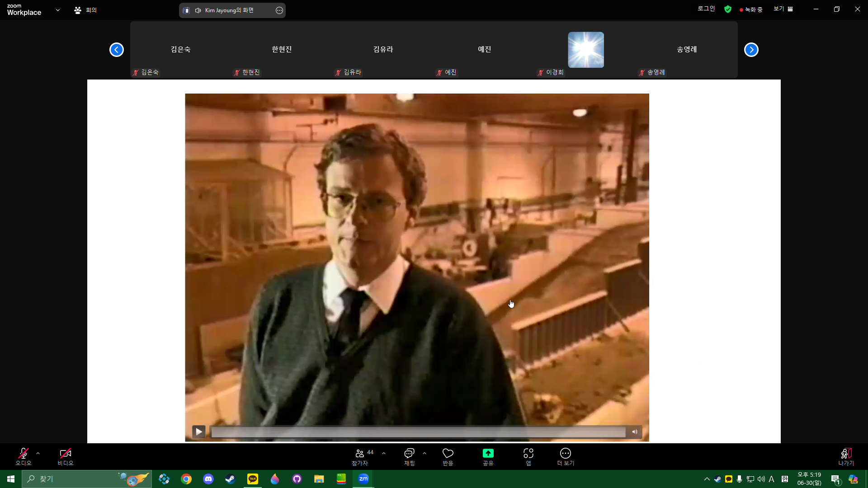Image resolution: width=868 pixels, height=488 pixels.
Task: Open the blue droplet app in the taskbar
Action: click(275, 479)
